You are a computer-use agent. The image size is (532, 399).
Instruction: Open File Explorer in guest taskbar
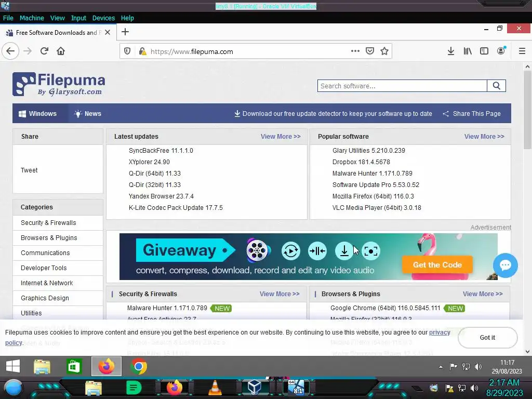pyautogui.click(x=42, y=367)
